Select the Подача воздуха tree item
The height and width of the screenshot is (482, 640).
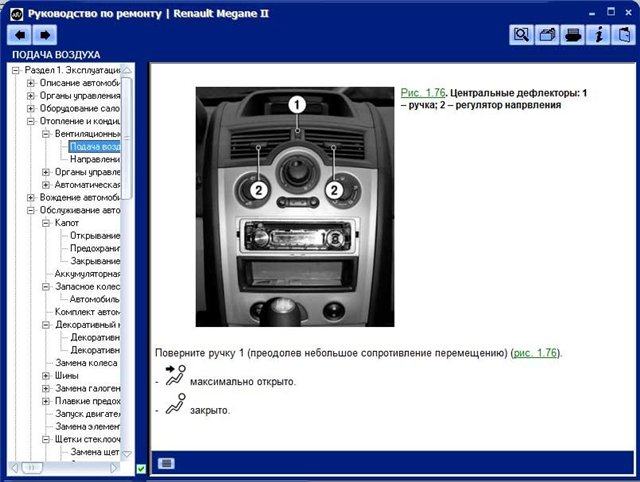pos(95,147)
